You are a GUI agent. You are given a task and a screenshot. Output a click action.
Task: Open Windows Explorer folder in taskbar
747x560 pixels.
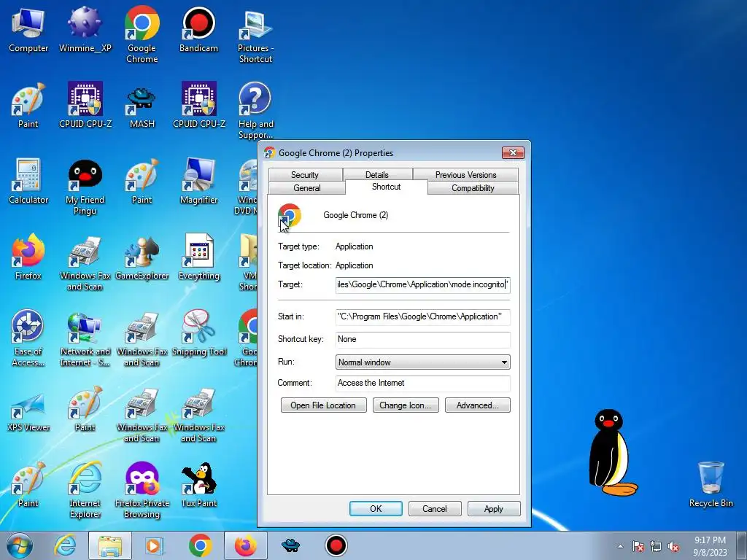110,545
